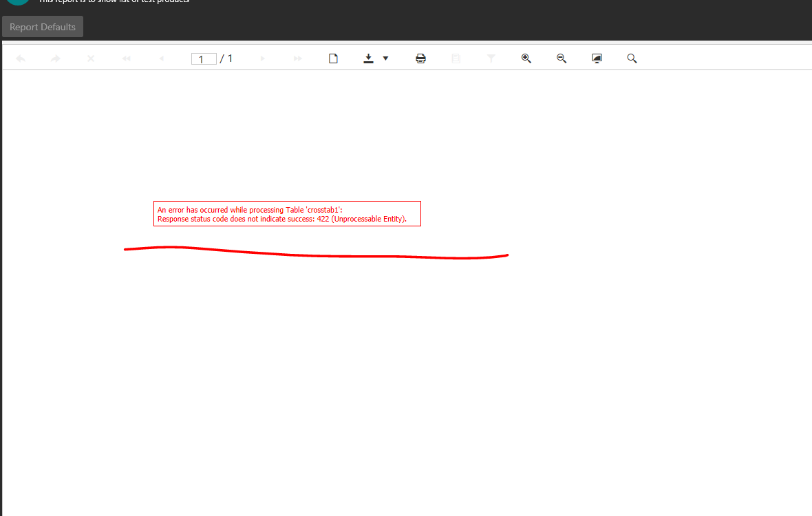Export report using download icon
Viewport: 812px width, 516px height.
pyautogui.click(x=368, y=58)
